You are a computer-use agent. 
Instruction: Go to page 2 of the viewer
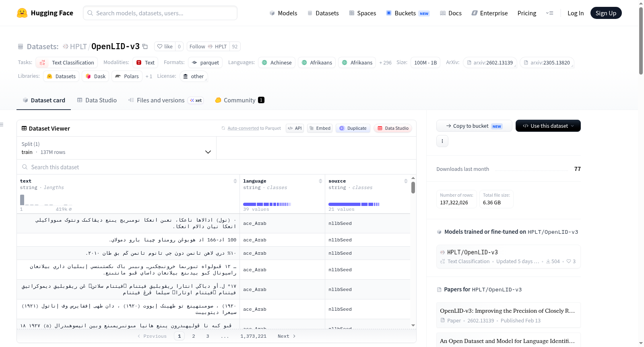[194, 336]
